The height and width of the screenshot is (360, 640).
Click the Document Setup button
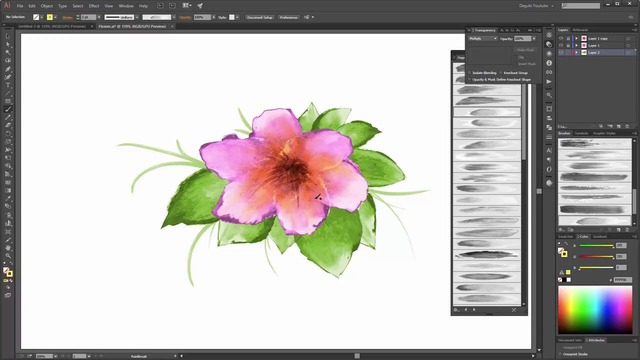point(260,17)
